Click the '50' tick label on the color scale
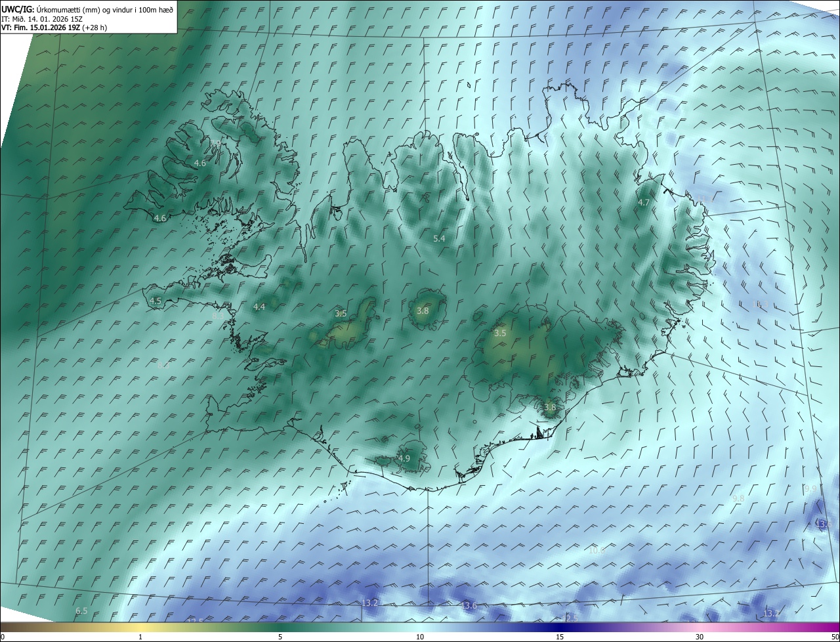 (x=835, y=637)
